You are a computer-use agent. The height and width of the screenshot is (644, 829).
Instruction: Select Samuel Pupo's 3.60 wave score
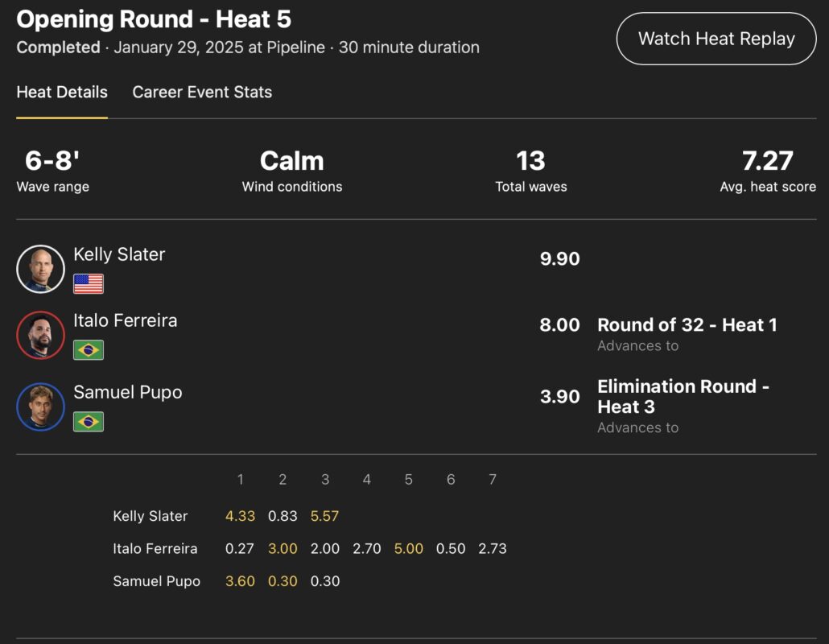click(x=240, y=581)
